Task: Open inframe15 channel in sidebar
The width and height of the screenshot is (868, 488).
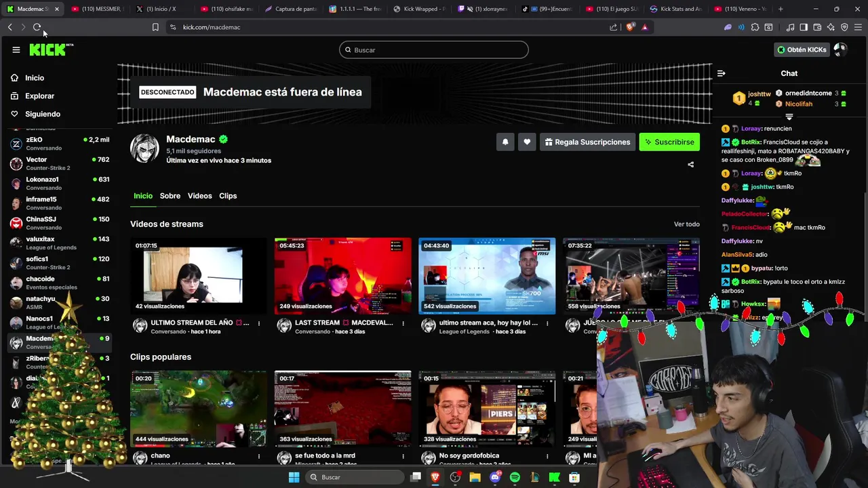Action: (60, 203)
